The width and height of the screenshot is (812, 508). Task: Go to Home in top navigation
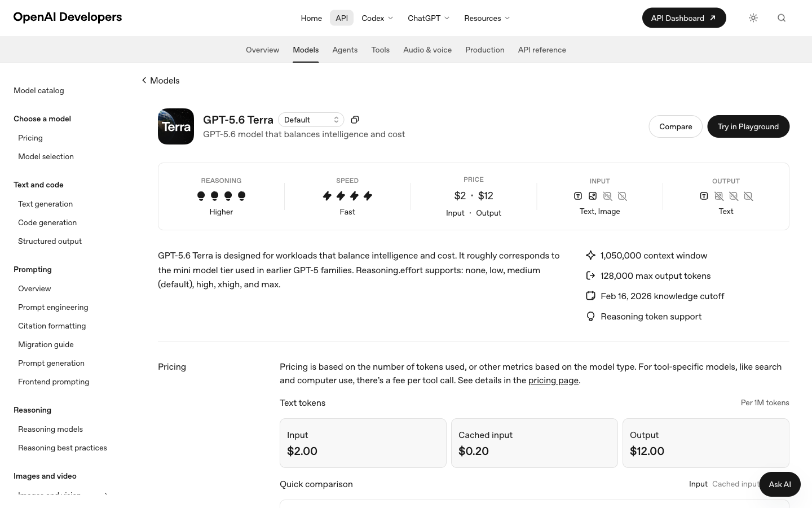[311, 18]
